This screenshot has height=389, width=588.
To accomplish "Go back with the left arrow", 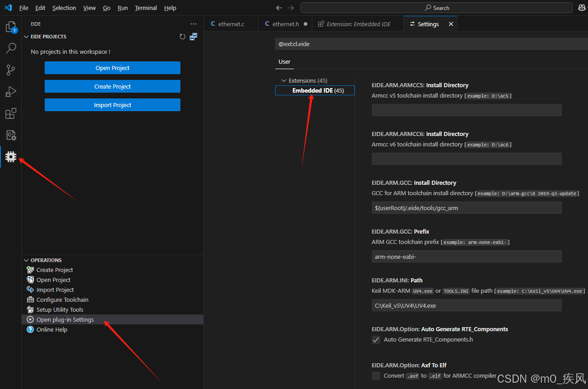I will [279, 8].
